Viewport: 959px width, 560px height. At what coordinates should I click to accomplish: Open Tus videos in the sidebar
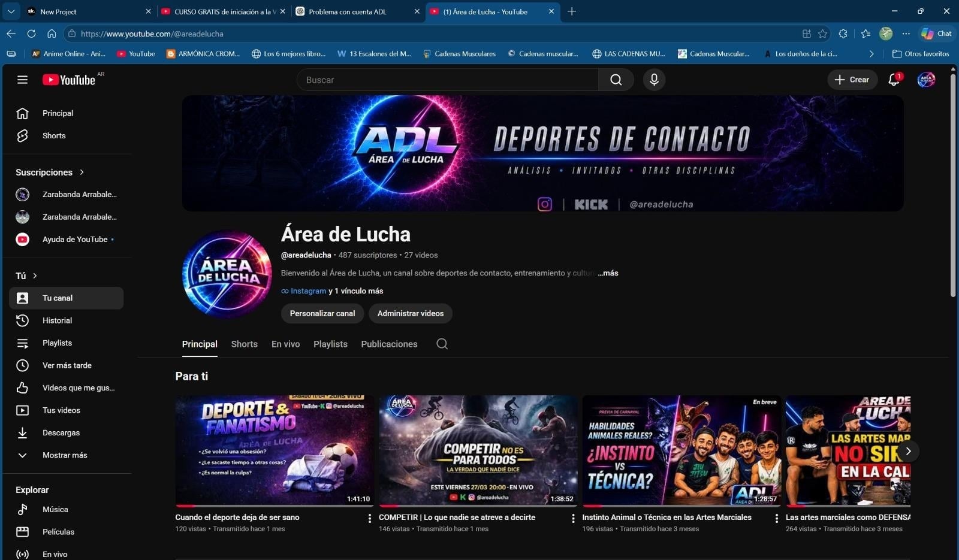pyautogui.click(x=66, y=410)
